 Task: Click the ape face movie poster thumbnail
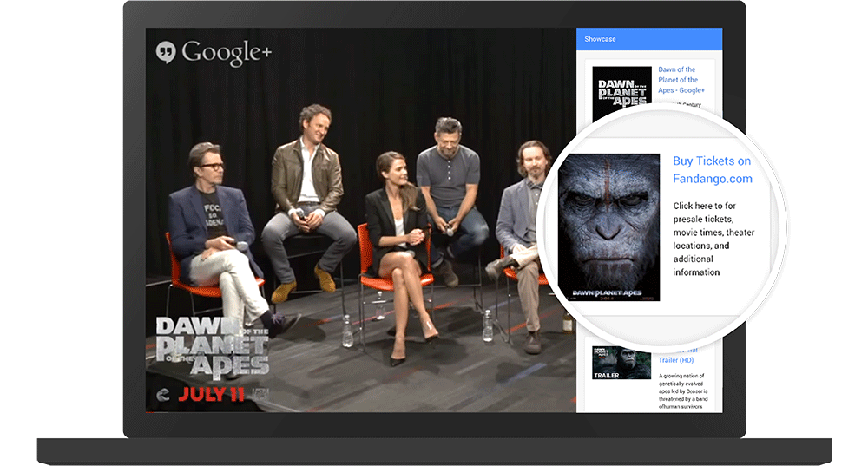[x=609, y=226]
